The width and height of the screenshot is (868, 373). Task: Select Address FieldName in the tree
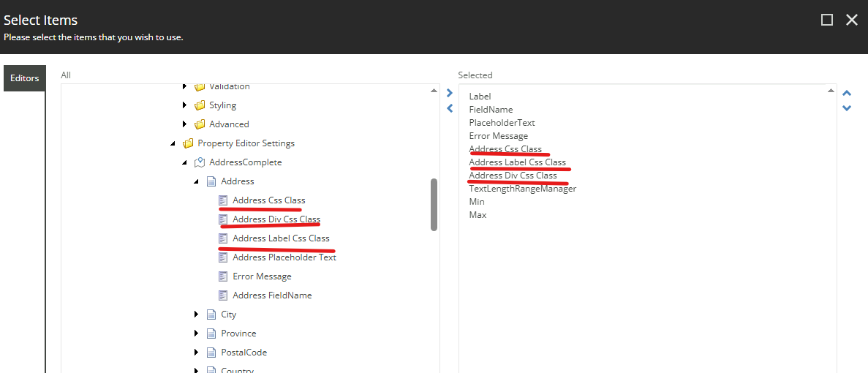272,295
